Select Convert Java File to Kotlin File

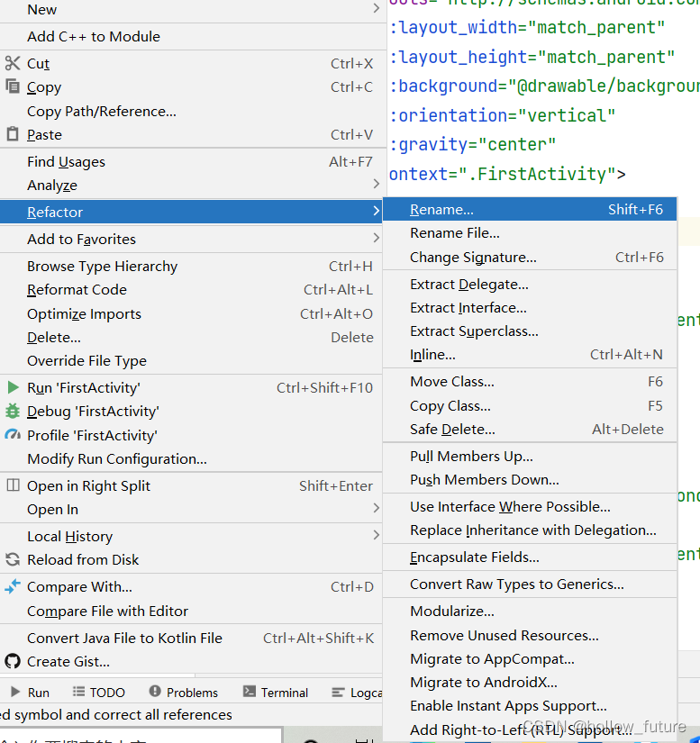click(191, 638)
